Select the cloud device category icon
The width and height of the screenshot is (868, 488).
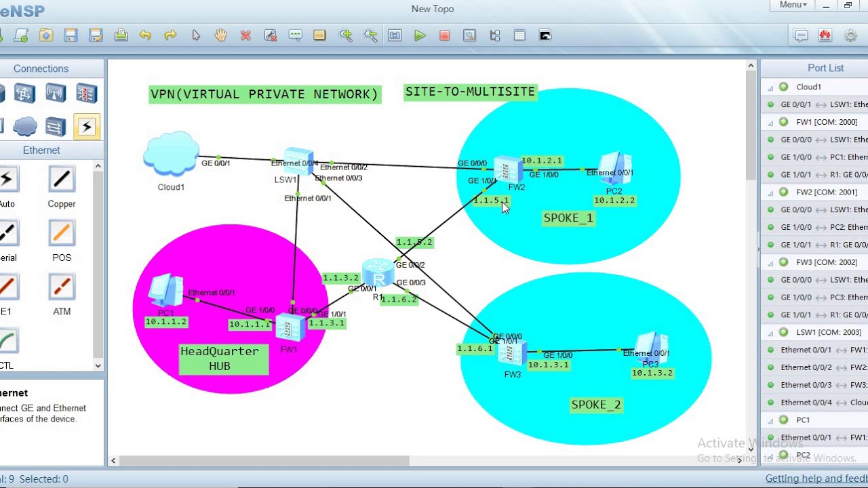coord(24,126)
